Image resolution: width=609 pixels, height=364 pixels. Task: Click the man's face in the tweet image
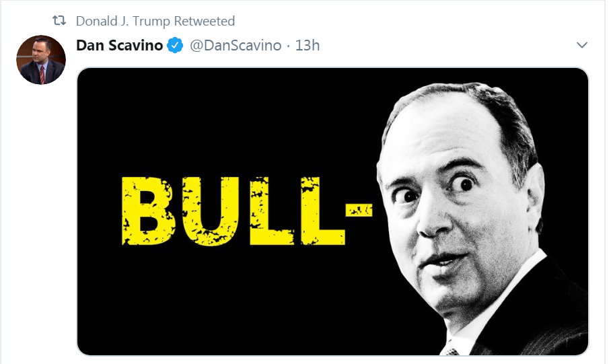click(464, 215)
